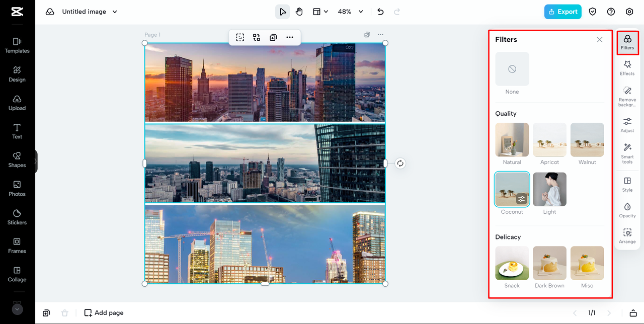Viewport: 644px width, 324px height.
Task: Open the Style tool tab
Action: [x=627, y=185]
